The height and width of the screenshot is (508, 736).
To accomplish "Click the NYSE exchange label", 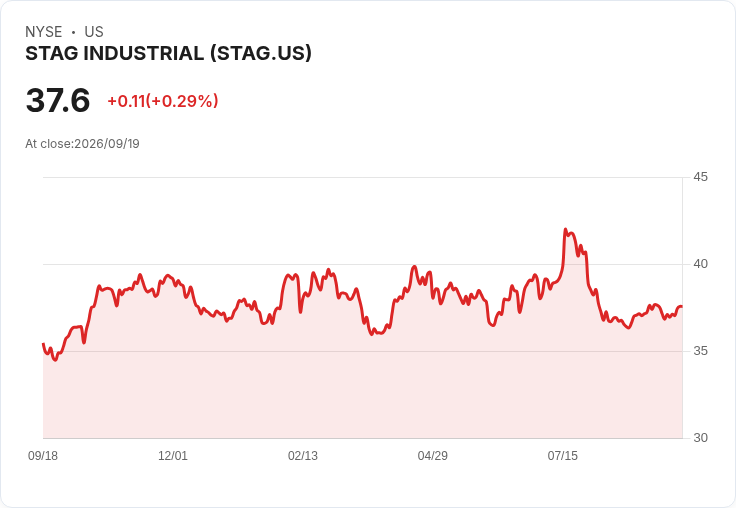I will [44, 32].
